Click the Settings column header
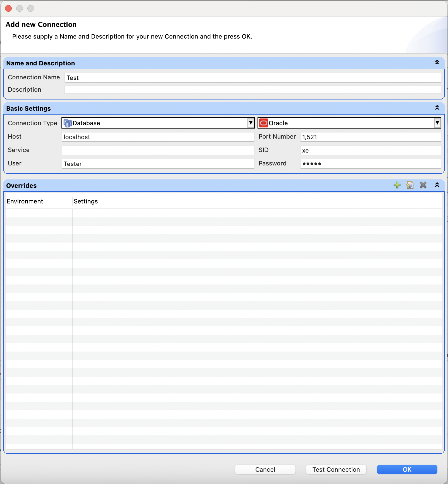The width and height of the screenshot is (448, 484). click(86, 201)
